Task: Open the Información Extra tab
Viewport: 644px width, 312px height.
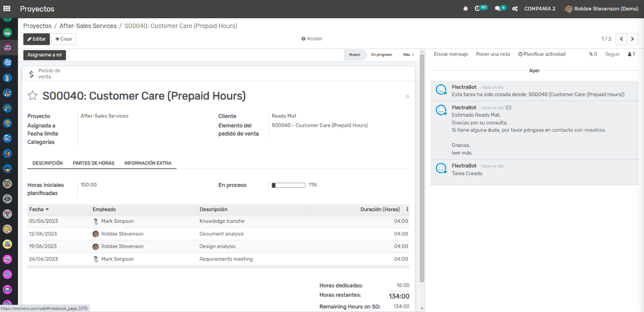Action: point(148,163)
